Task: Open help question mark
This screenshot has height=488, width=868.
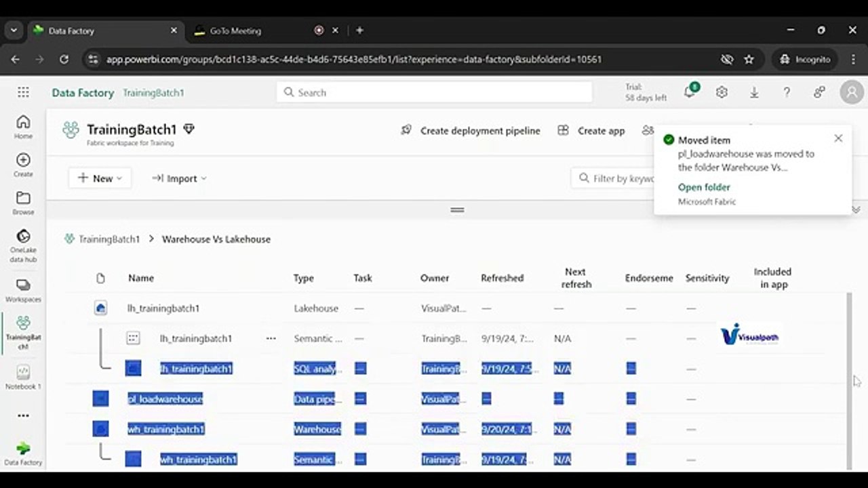Action: coord(787,92)
